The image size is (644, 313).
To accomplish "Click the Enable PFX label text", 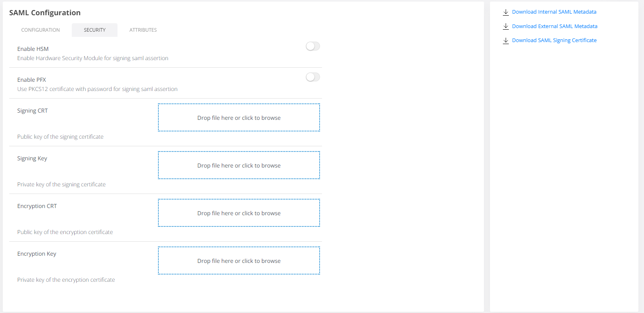I will [32, 80].
